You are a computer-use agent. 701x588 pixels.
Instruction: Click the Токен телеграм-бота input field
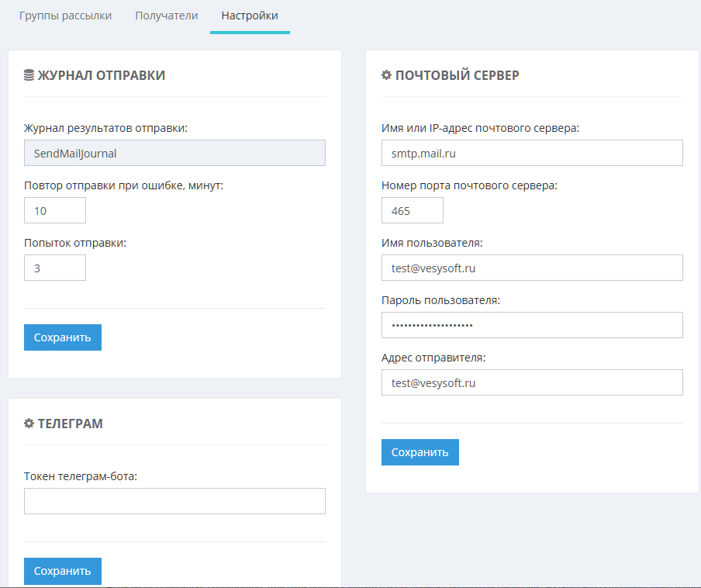click(174, 501)
